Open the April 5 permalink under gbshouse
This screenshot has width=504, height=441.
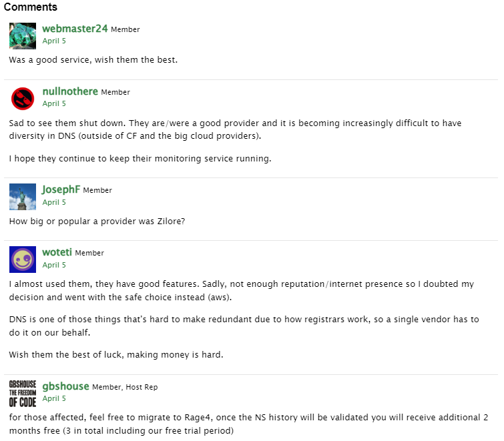54,398
